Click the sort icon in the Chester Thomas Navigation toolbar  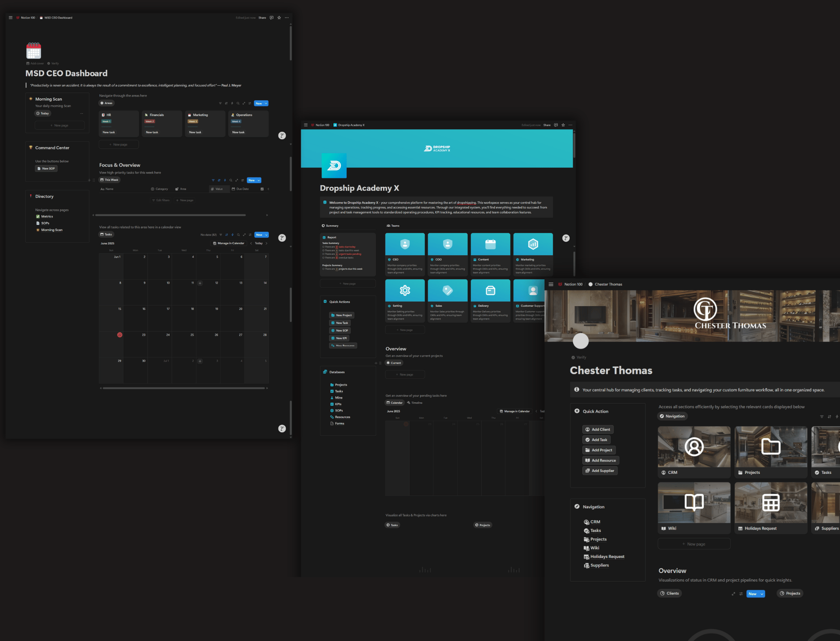click(829, 417)
